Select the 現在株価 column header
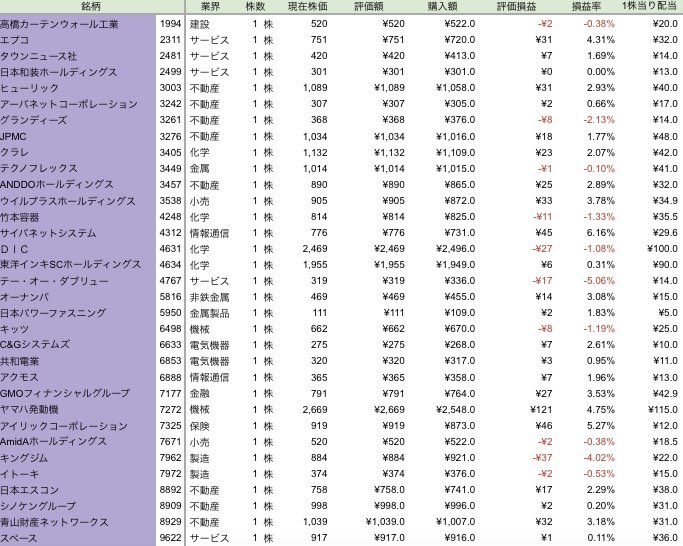The width and height of the screenshot is (683, 546). [308, 7]
